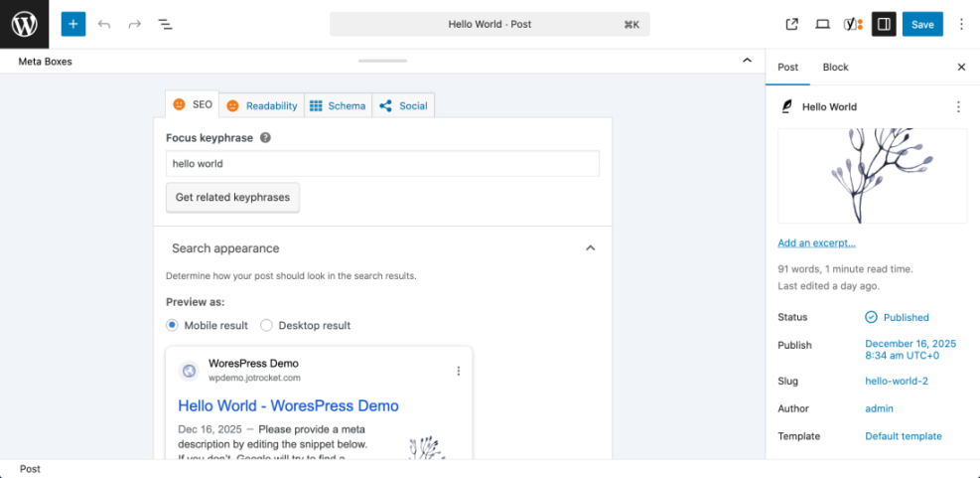Click the Schema tab grid icon
Image resolution: width=980 pixels, height=478 pixels.
317,105
